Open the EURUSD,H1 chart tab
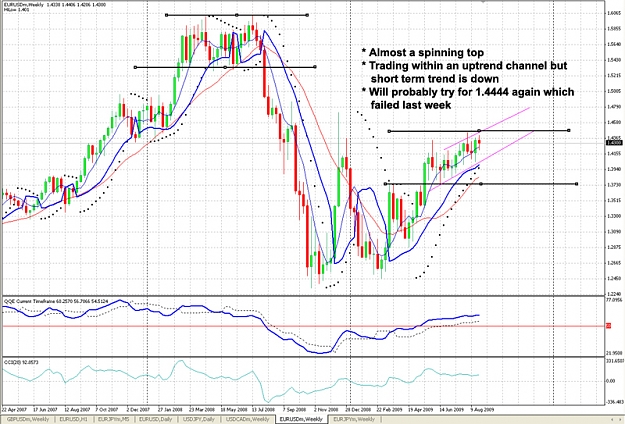Viewport: 625px width, 424px height. [x=74, y=420]
